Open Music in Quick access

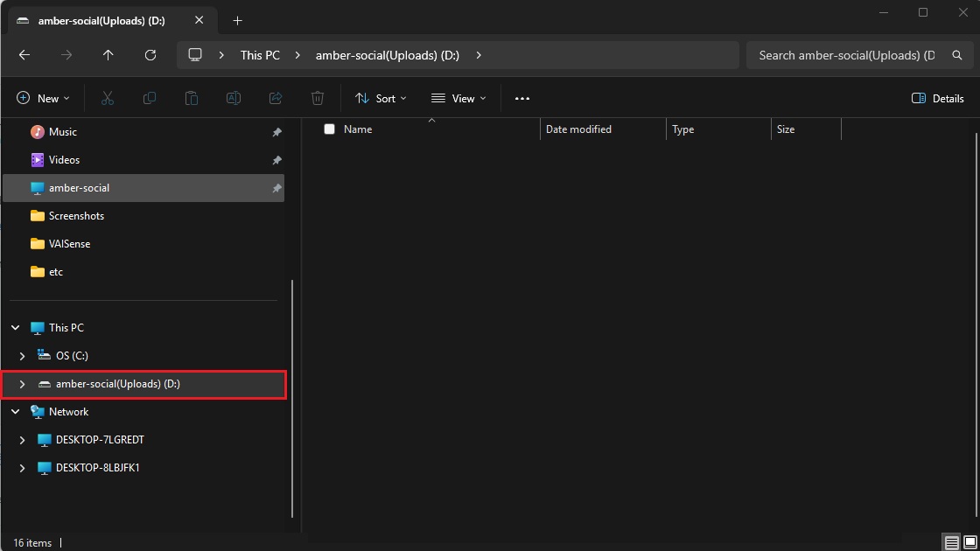(x=143, y=132)
